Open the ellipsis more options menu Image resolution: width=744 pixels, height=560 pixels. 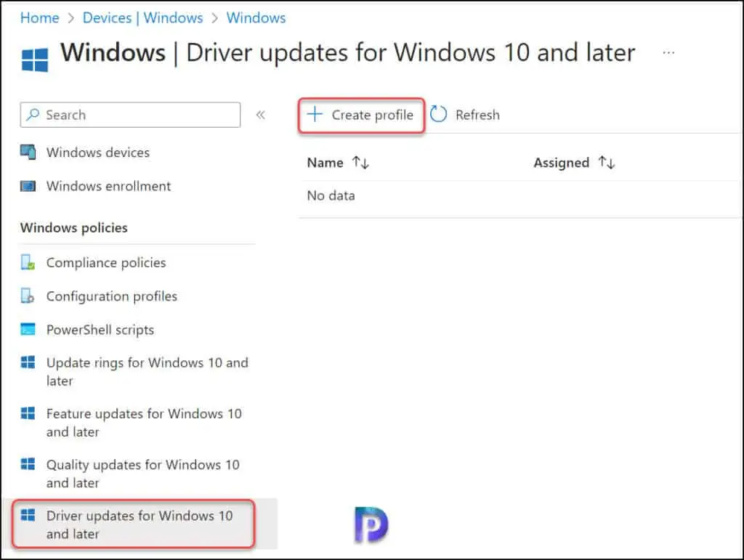point(668,52)
